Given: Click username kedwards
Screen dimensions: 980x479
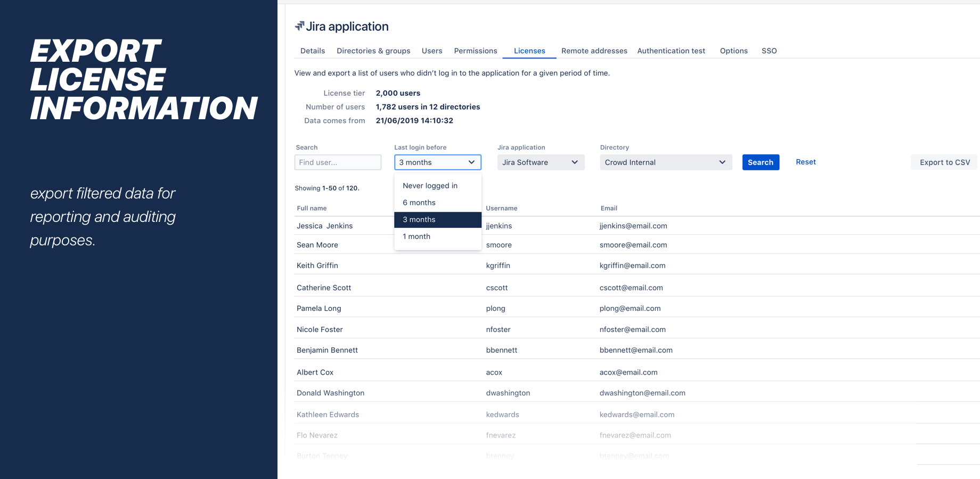Looking at the screenshot, I should 502,415.
